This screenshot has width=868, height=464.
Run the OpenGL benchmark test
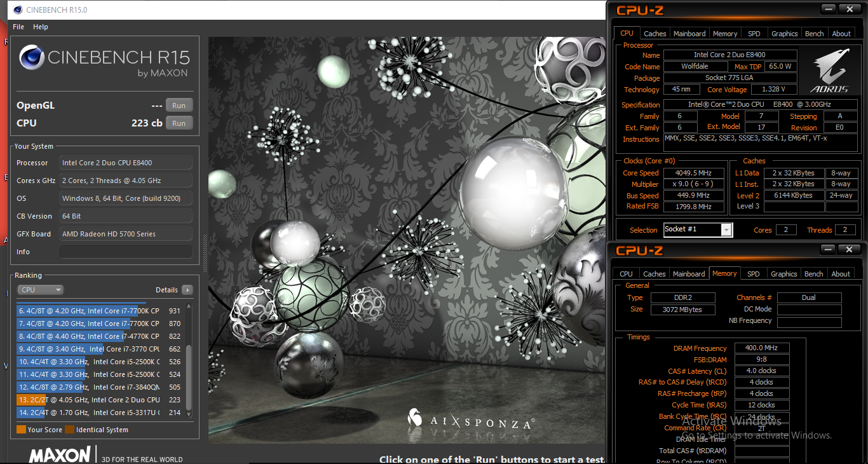(179, 106)
